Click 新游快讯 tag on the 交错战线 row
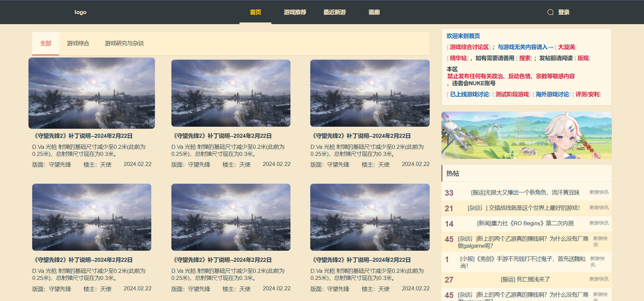The width and height of the screenshot is (644, 301). coord(599,207)
